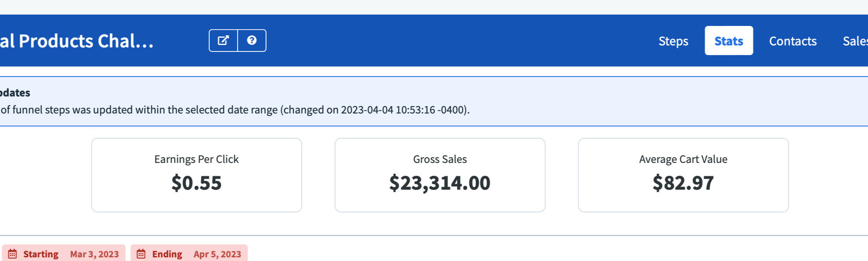Click the calendar icon beside Starting
This screenshot has width=868, height=261.
click(x=12, y=254)
